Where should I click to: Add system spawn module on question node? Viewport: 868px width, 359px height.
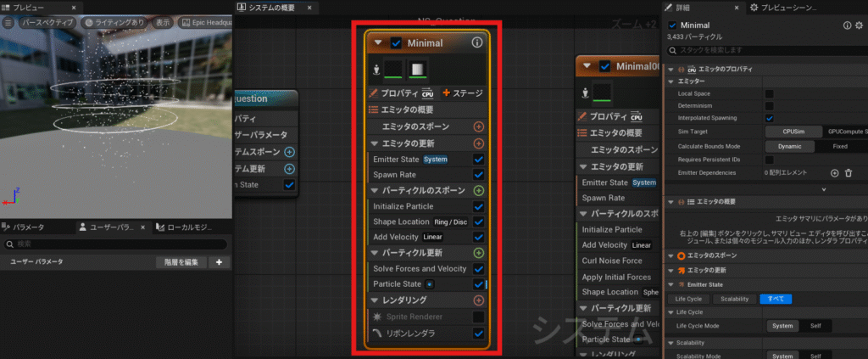coord(290,152)
